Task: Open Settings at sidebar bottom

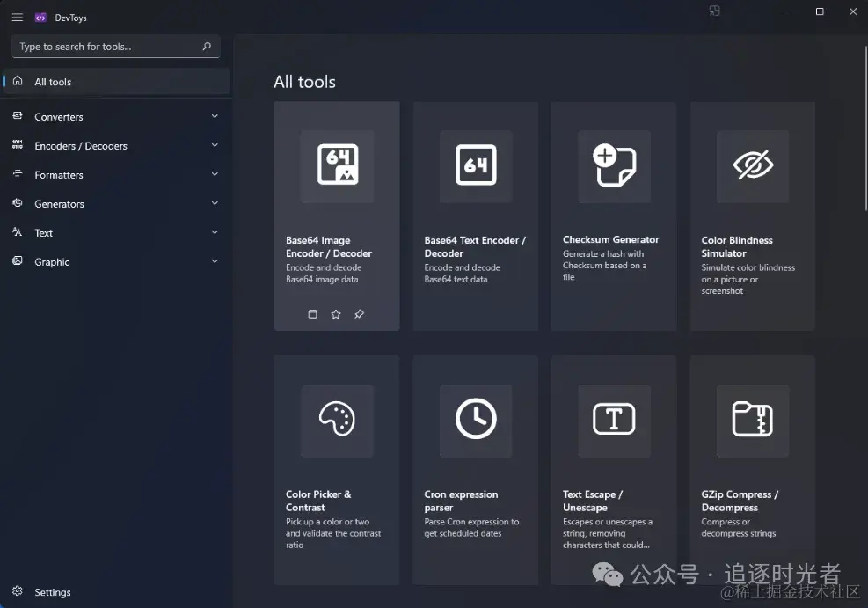Action: pos(116,592)
